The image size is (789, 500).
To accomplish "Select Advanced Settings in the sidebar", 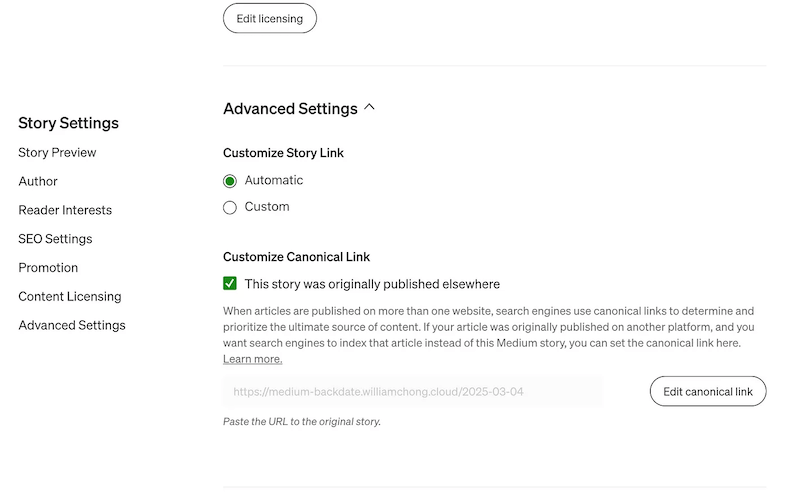I will pos(72,325).
